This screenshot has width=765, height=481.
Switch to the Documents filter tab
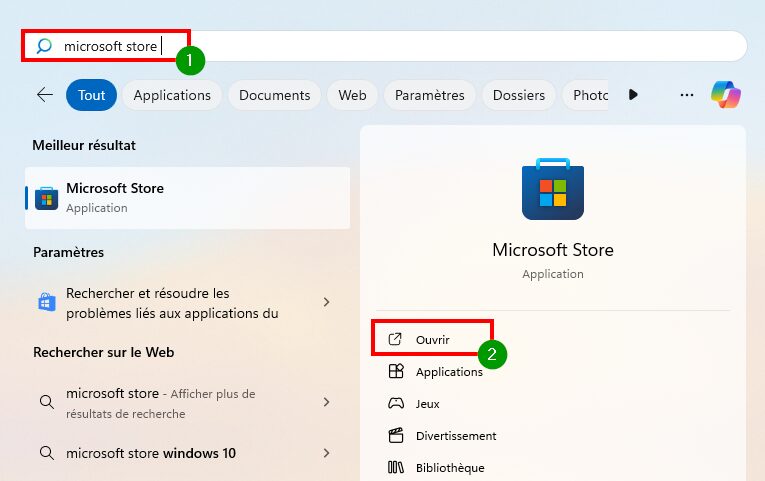274,95
